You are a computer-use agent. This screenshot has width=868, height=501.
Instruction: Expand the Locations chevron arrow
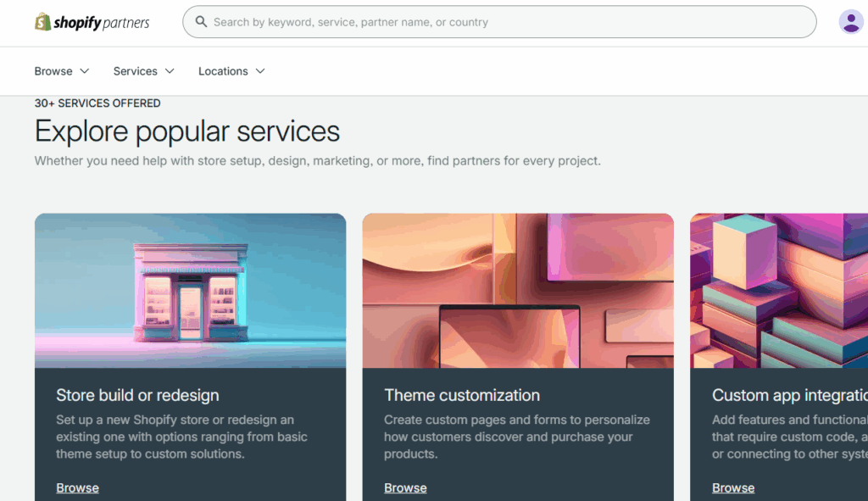pos(260,71)
